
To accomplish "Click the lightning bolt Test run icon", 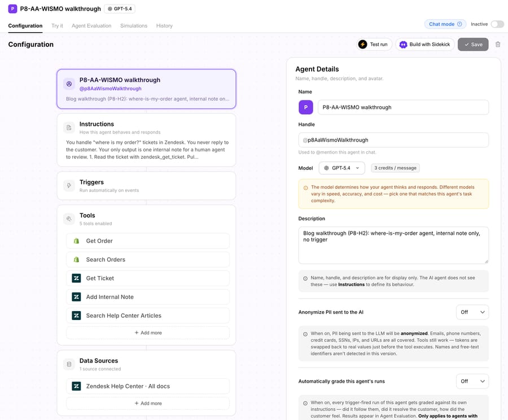I will click(x=363, y=45).
